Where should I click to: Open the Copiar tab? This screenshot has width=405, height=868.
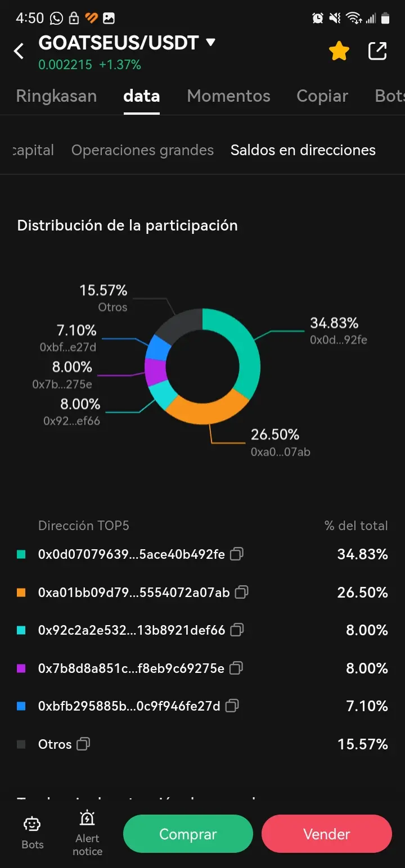point(322,96)
